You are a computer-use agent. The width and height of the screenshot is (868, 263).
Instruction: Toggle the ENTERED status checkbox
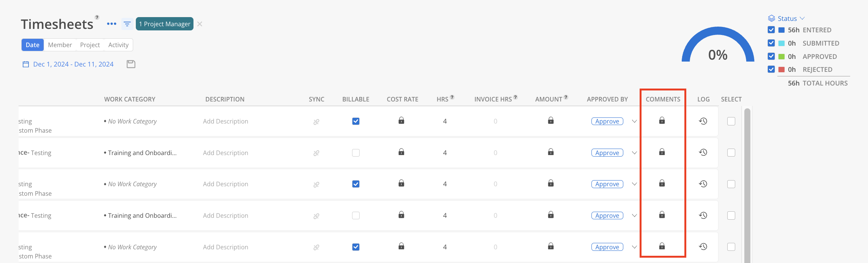771,30
